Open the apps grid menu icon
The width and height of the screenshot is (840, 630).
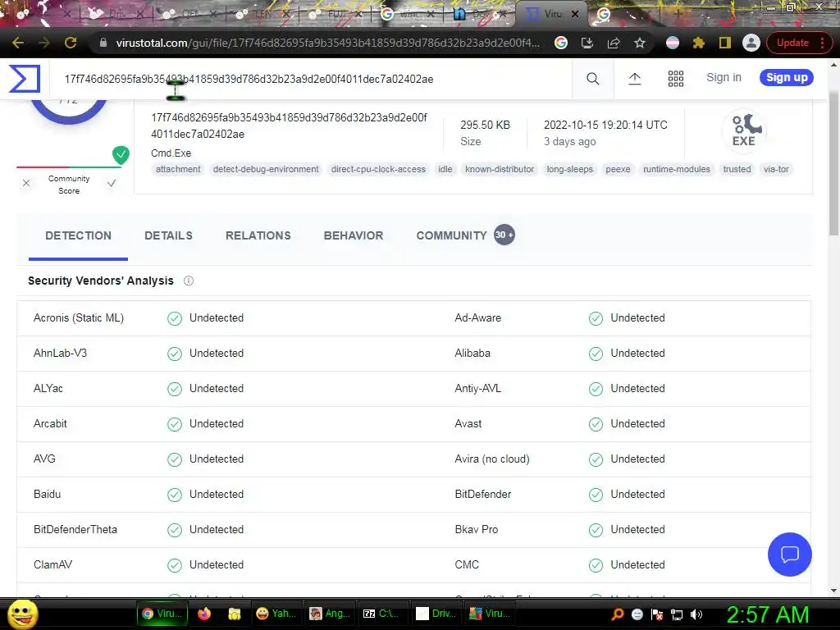pos(676,79)
